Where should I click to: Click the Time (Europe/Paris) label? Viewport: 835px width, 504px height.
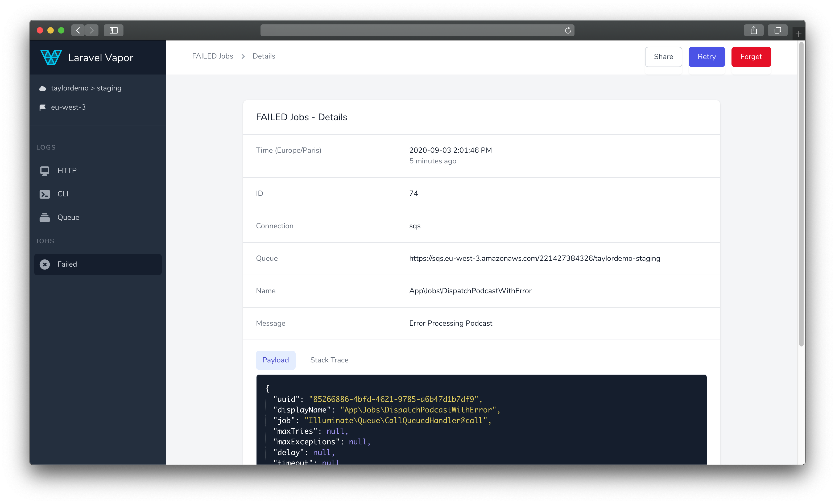tap(288, 151)
